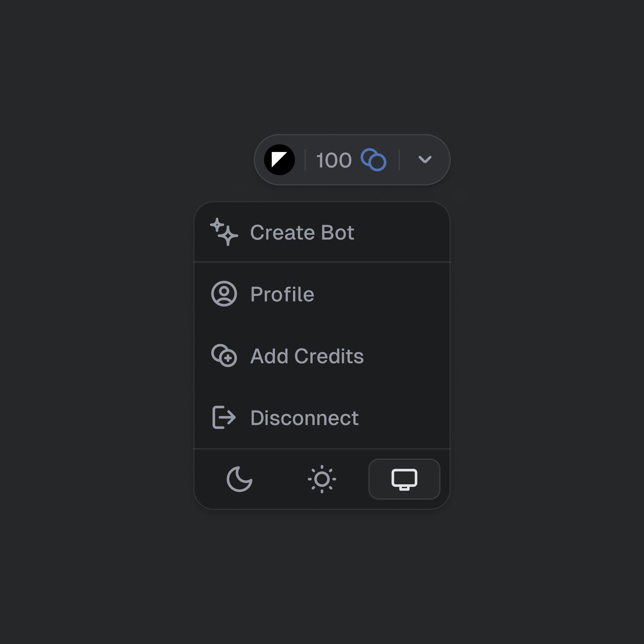Switch to dark mode via moon icon
This screenshot has width=644, height=644.
[x=239, y=479]
